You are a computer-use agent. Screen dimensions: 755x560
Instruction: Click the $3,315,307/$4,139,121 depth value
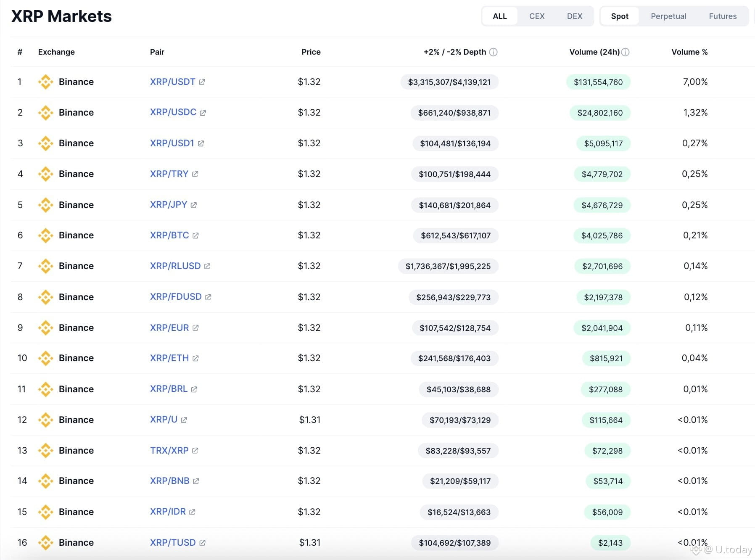click(449, 82)
